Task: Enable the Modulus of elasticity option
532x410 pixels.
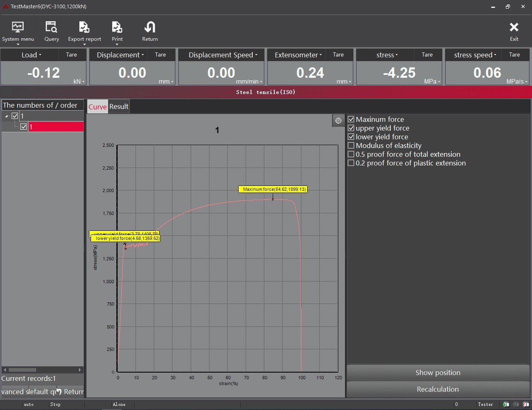Action: coord(351,146)
